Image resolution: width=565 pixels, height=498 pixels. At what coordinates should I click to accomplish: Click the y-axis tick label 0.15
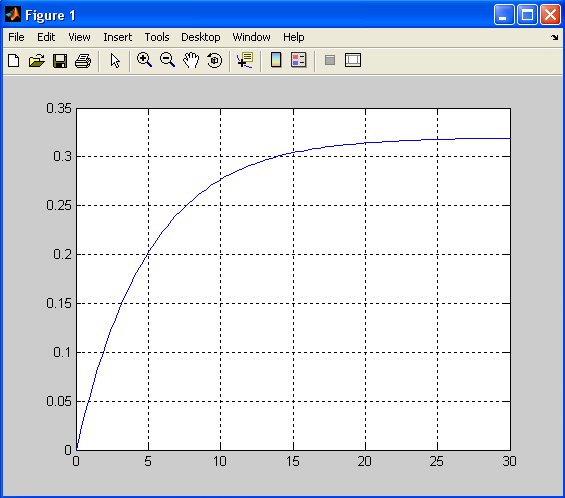tap(59, 303)
